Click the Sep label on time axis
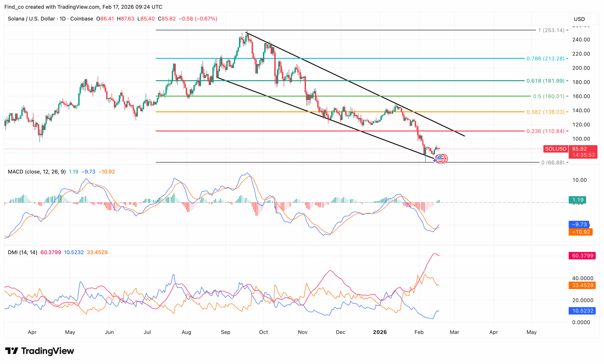 [226, 332]
